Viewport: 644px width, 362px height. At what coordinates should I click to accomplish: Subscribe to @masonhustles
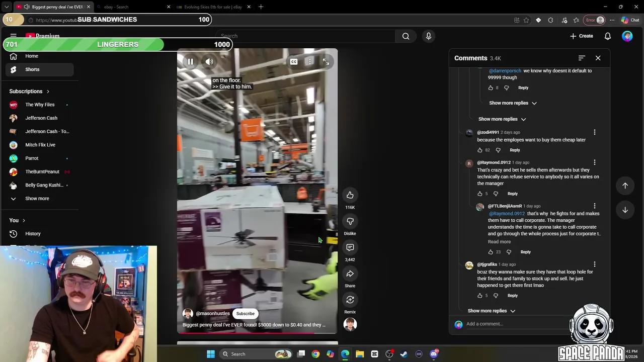point(246,314)
